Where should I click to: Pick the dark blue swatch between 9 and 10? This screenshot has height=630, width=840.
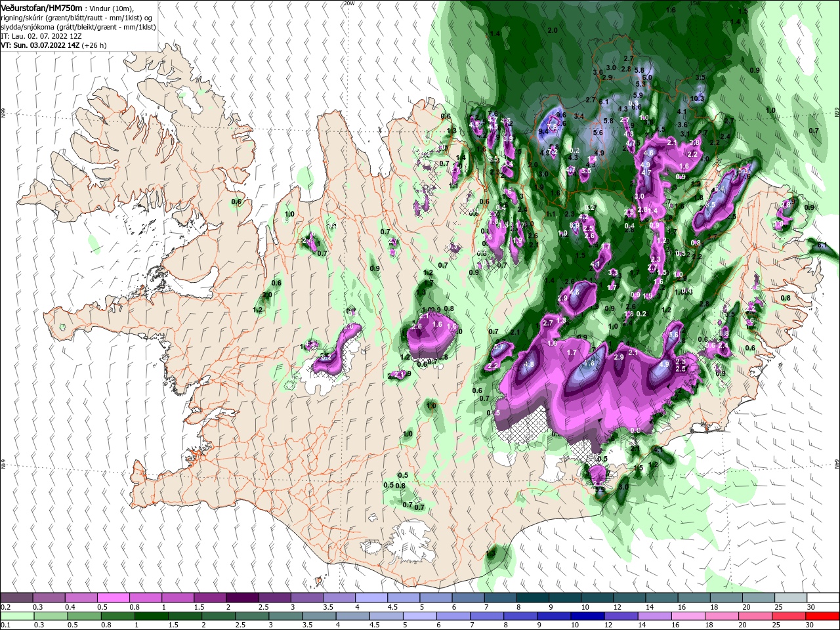click(554, 616)
